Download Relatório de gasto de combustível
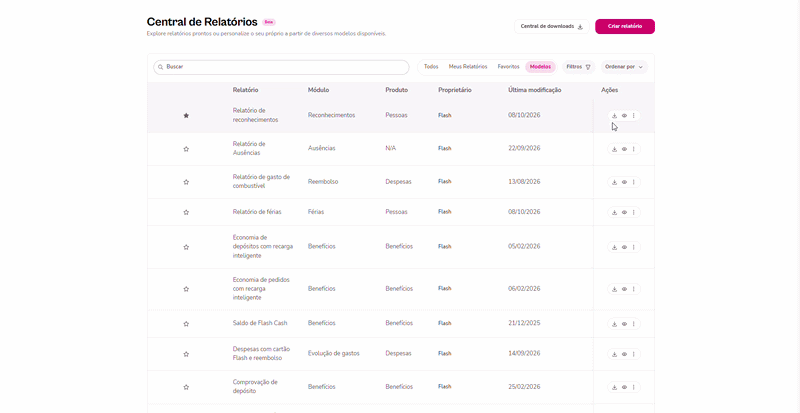800x413 pixels. tap(614, 182)
